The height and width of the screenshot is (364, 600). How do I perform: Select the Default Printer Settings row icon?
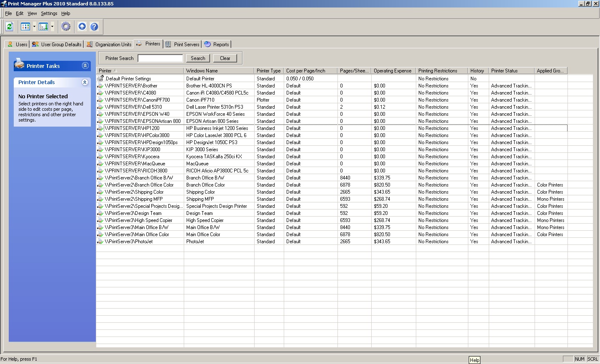(x=100, y=78)
